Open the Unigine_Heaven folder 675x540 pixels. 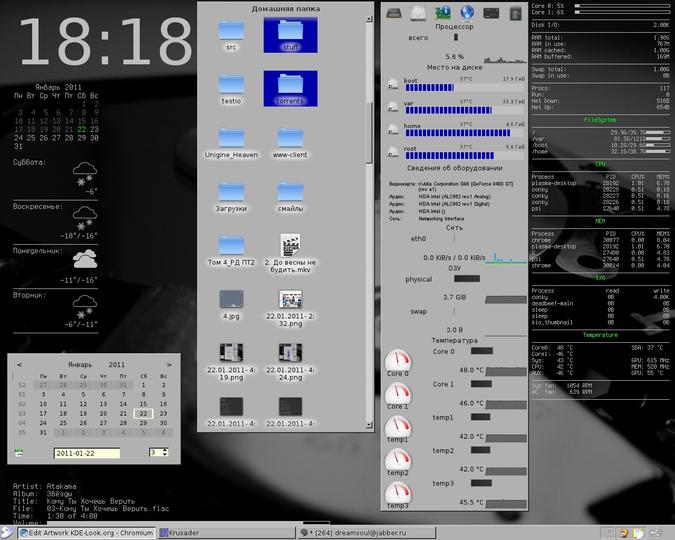click(x=231, y=143)
